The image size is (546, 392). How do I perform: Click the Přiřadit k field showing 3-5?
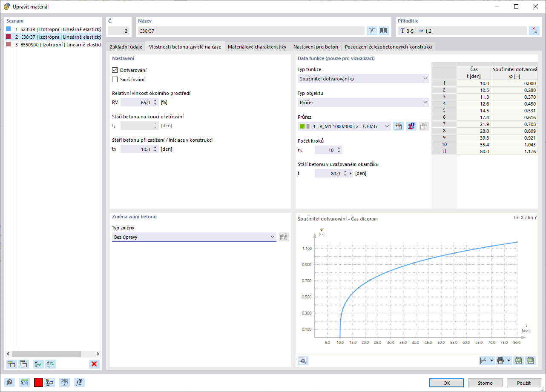462,31
